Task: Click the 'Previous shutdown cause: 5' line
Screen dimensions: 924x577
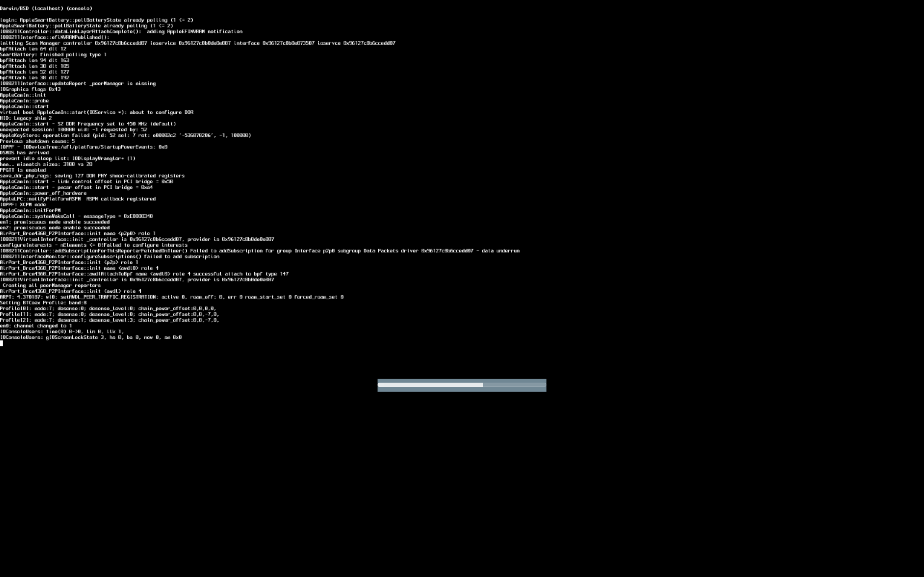Action: [x=38, y=141]
